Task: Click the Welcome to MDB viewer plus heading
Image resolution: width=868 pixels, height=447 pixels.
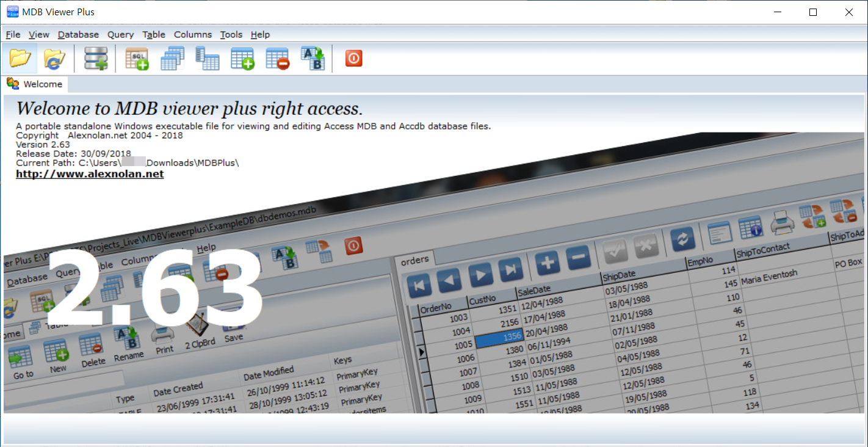Action: pos(189,109)
